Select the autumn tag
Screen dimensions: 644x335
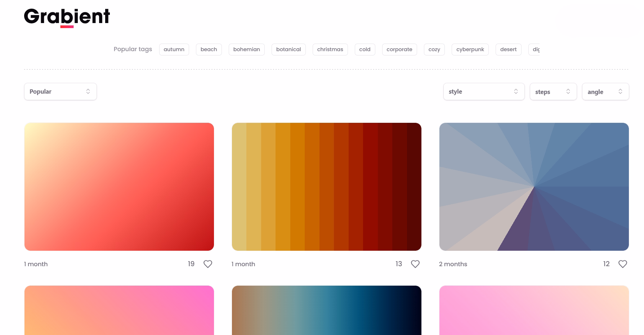174,49
